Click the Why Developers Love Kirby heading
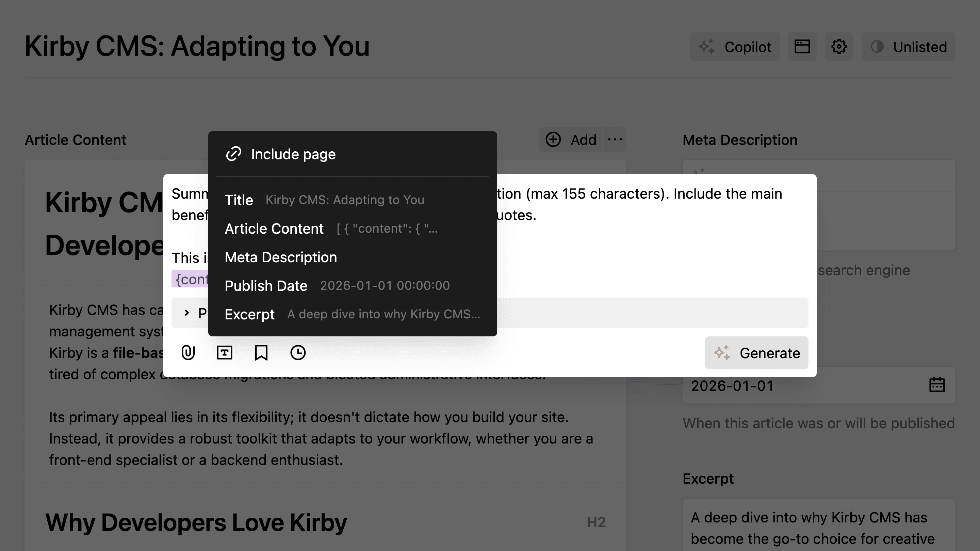This screenshot has height=551, width=980. (x=196, y=522)
